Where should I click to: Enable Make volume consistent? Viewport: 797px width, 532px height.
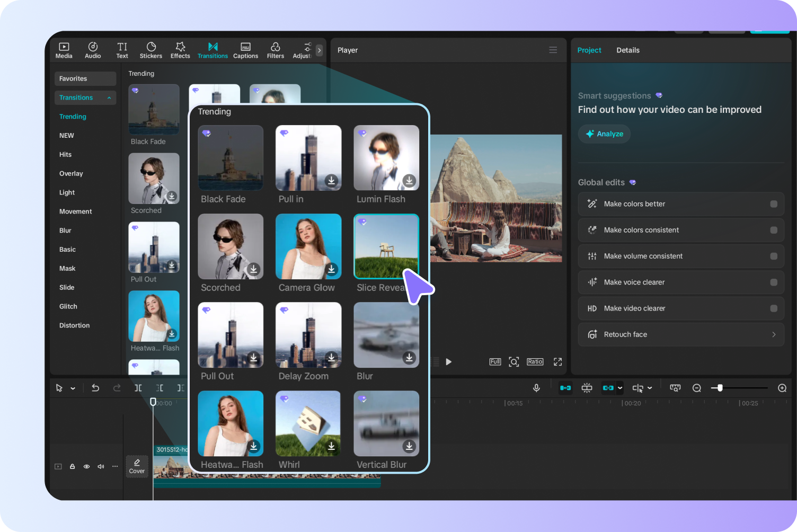(773, 256)
